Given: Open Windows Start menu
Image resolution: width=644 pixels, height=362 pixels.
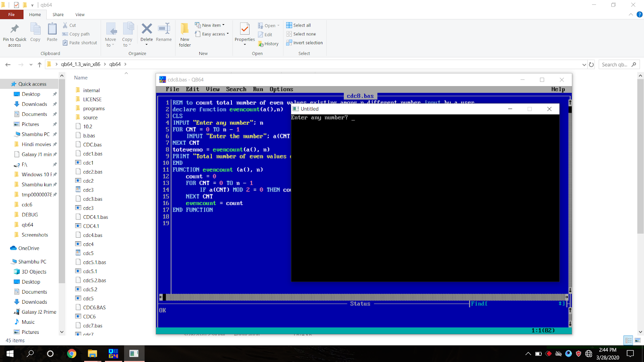Looking at the screenshot, I should [10, 354].
